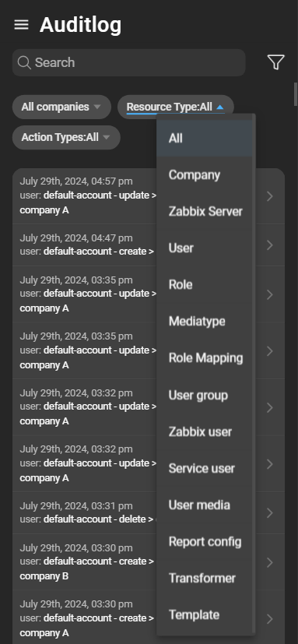Select Company in the resource type list
Viewport: 298px width, 644px height.
[x=205, y=175]
